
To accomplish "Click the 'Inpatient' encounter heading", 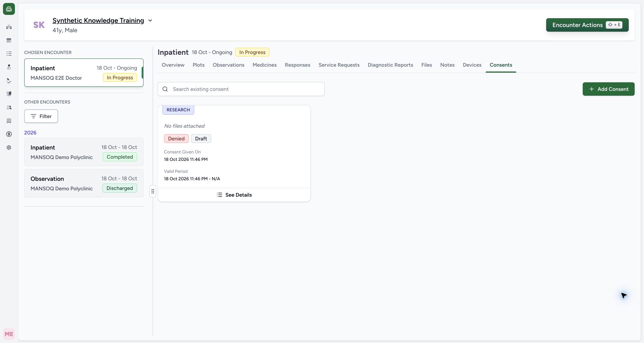I will click(x=173, y=52).
